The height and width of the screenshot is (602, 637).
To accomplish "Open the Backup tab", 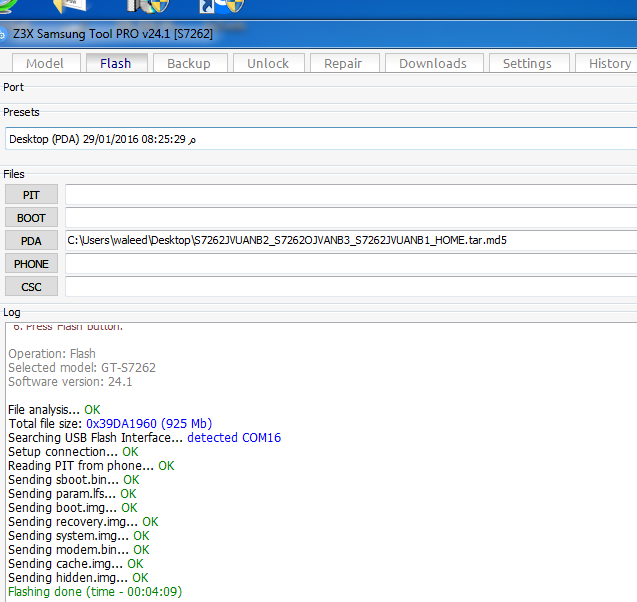I will [x=190, y=63].
